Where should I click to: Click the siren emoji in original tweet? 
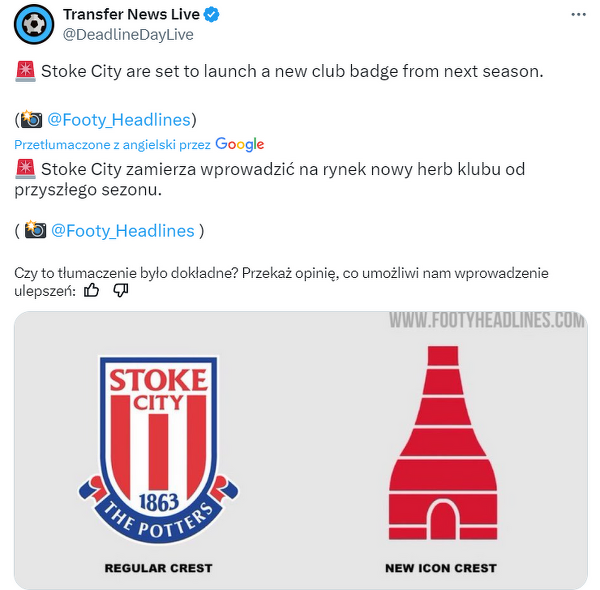click(26, 72)
